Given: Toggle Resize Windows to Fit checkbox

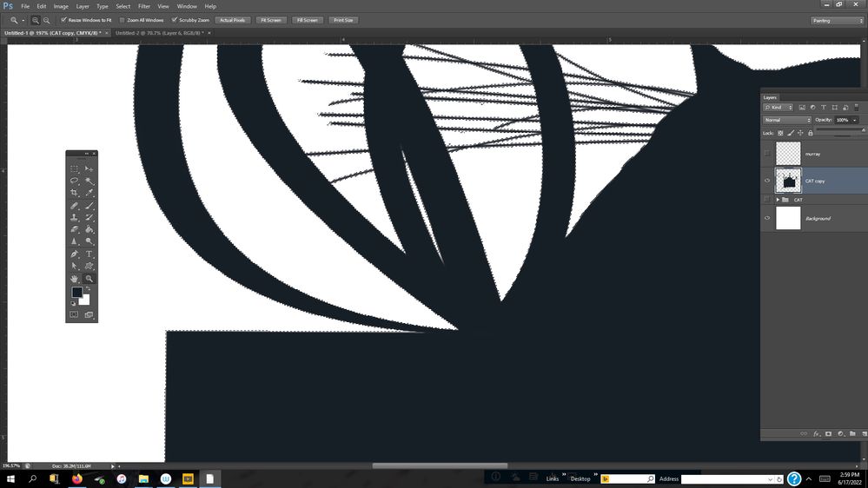Looking at the screenshot, I should [x=63, y=20].
